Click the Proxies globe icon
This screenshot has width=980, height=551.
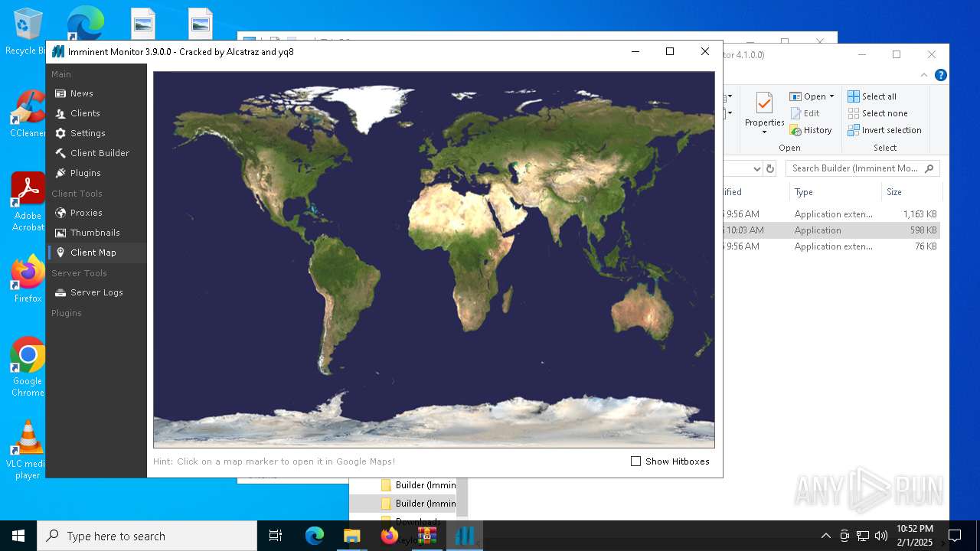(60, 213)
